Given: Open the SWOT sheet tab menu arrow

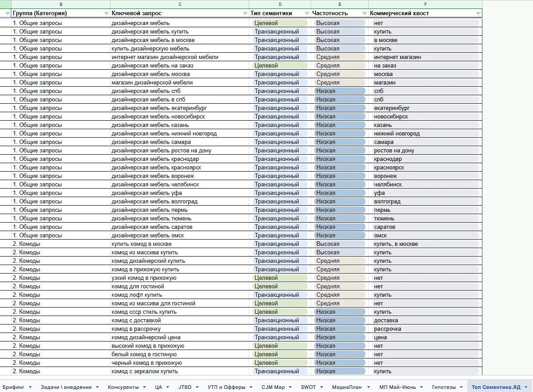Looking at the screenshot, I should pyautogui.click(x=322, y=387).
